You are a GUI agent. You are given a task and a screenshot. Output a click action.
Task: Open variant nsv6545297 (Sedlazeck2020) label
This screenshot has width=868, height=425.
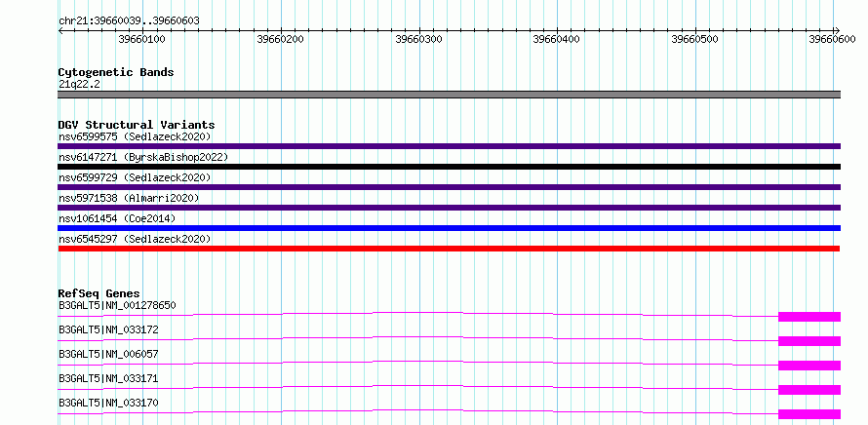(135, 239)
